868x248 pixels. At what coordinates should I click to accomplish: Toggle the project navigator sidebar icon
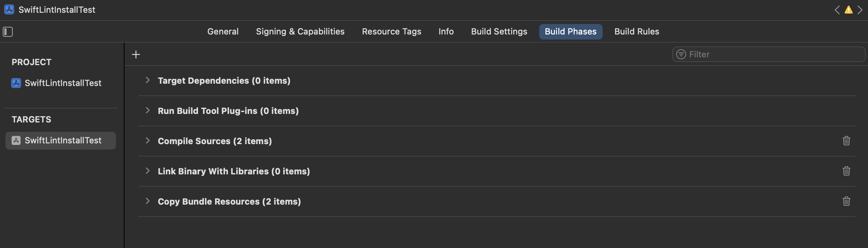pyautogui.click(x=8, y=32)
